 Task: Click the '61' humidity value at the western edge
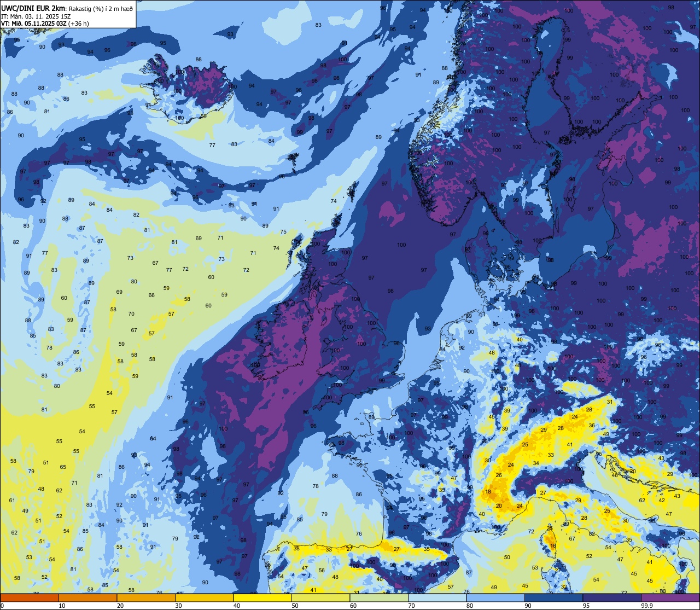pyautogui.click(x=12, y=500)
